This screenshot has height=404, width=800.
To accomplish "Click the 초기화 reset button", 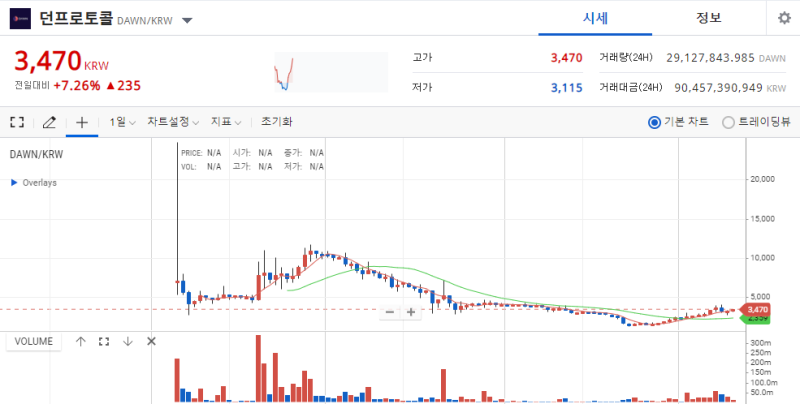I will (277, 122).
